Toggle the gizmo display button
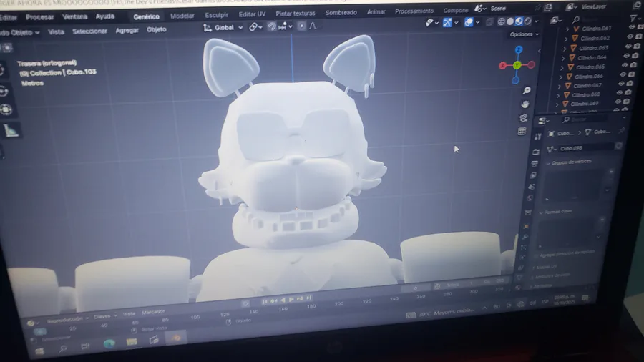 447,23
